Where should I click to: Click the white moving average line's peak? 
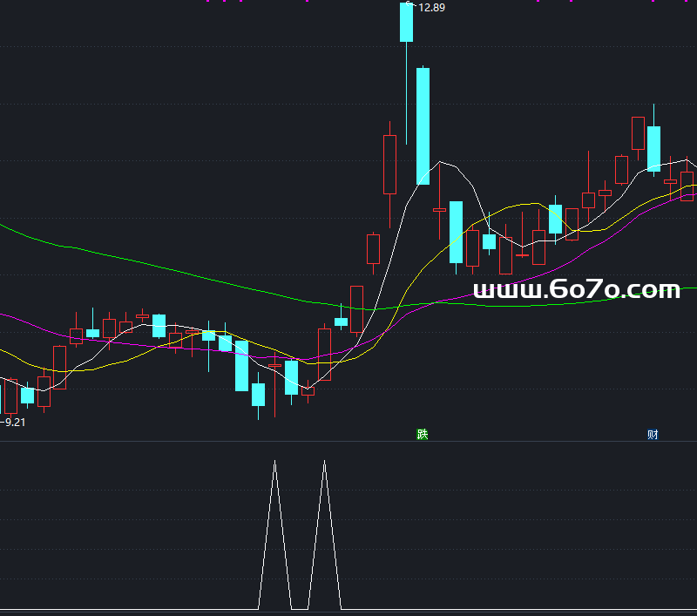(x=443, y=162)
